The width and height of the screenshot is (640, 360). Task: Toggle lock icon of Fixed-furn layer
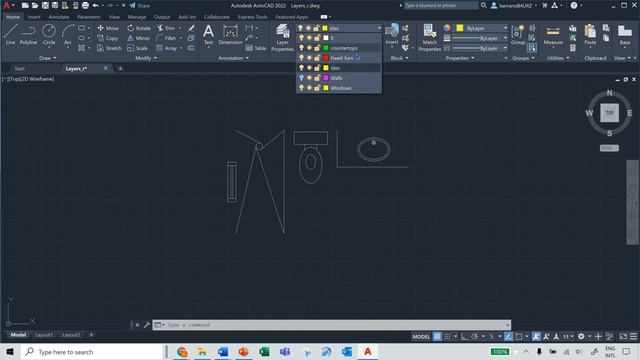tap(317, 58)
